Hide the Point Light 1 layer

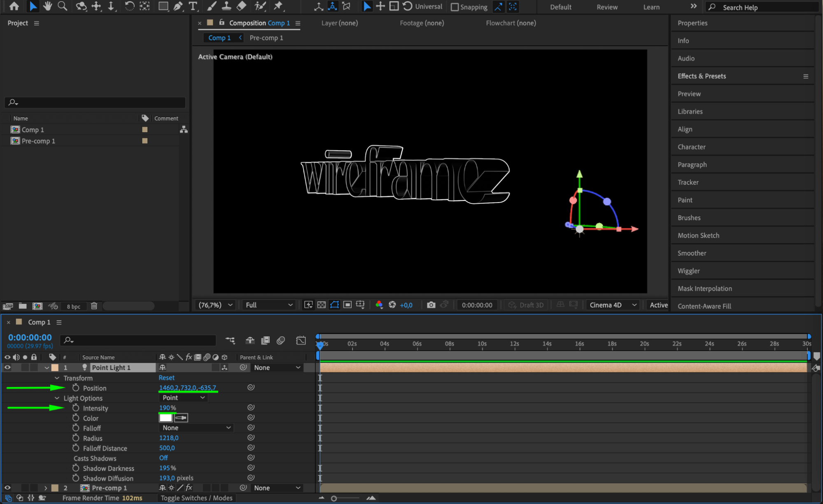click(x=7, y=367)
